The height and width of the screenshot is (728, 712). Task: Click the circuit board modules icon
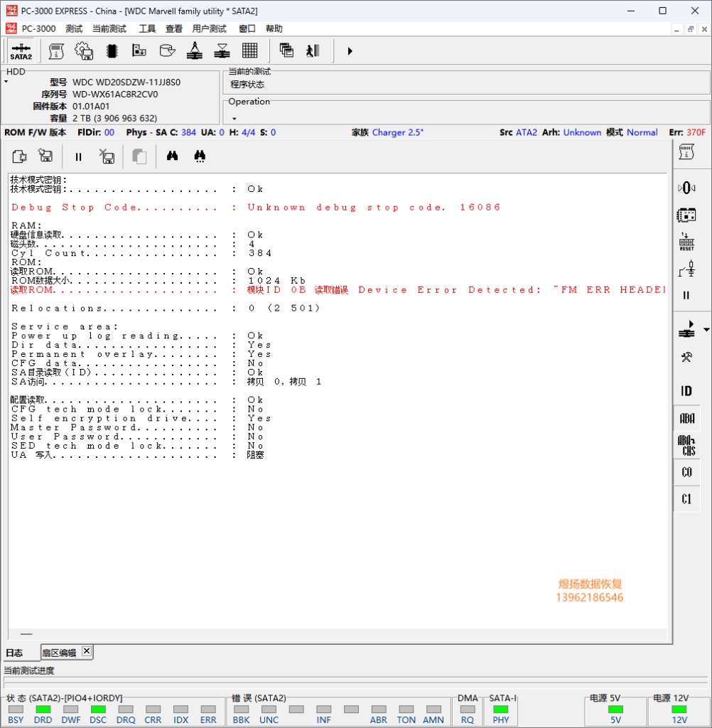pyautogui.click(x=139, y=50)
